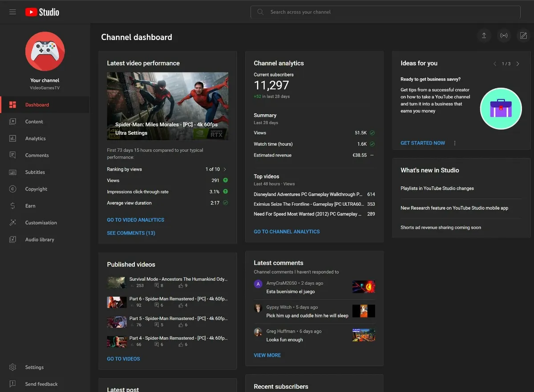Click VideoGamesTV channel name

(x=45, y=88)
